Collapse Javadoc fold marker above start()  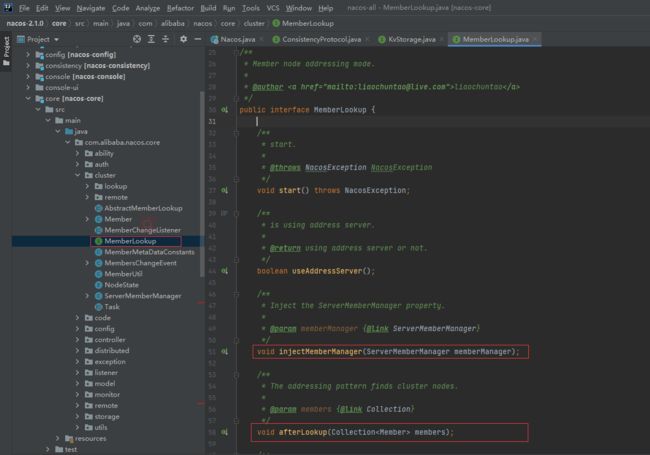tap(236, 133)
